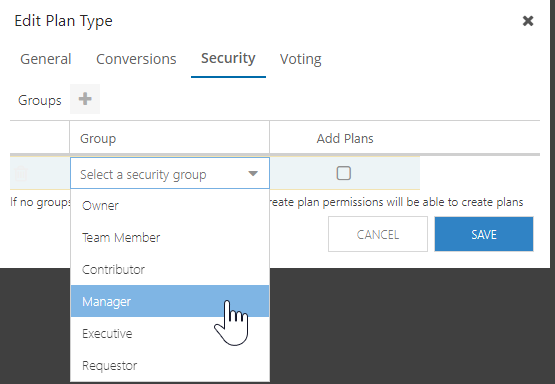Choose Owner from the dropdown list
Image resolution: width=555 pixels, height=384 pixels.
170,205
